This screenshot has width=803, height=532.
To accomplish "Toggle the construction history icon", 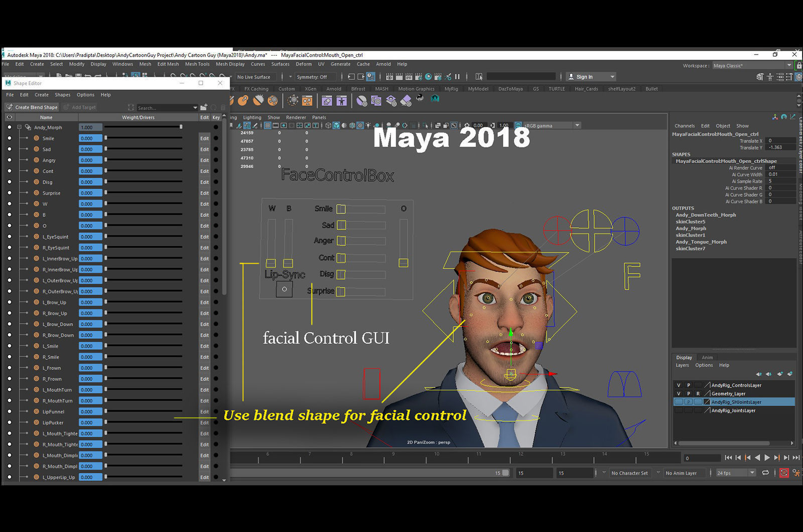I will (370, 77).
